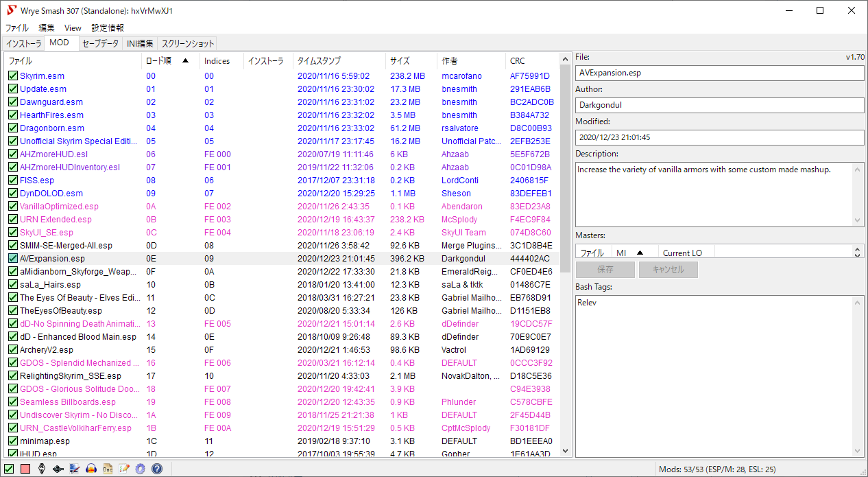Select the RelightingSkyrim_SSE.esp row
868x477 pixels.
point(282,376)
